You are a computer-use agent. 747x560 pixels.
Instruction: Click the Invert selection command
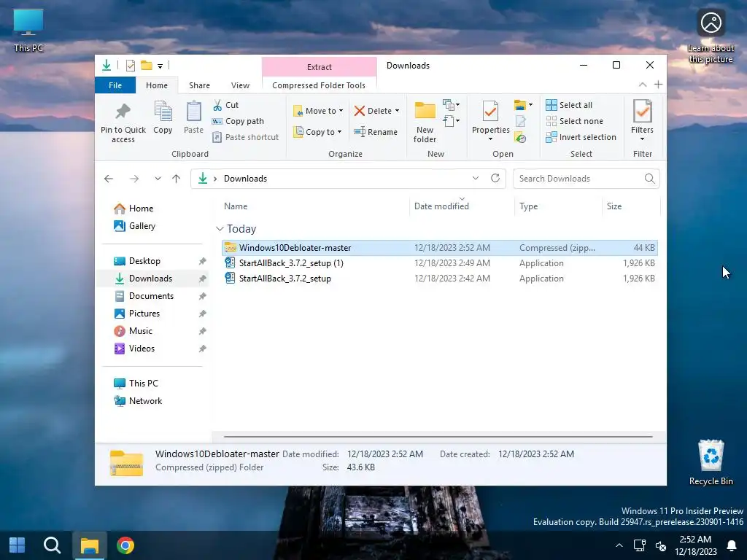click(x=581, y=137)
